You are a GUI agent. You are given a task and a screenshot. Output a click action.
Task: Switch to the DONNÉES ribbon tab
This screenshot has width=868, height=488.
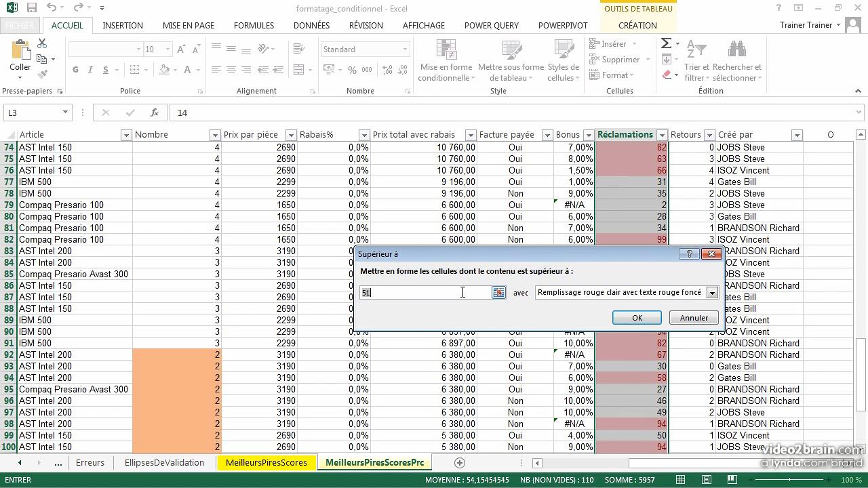pos(311,25)
